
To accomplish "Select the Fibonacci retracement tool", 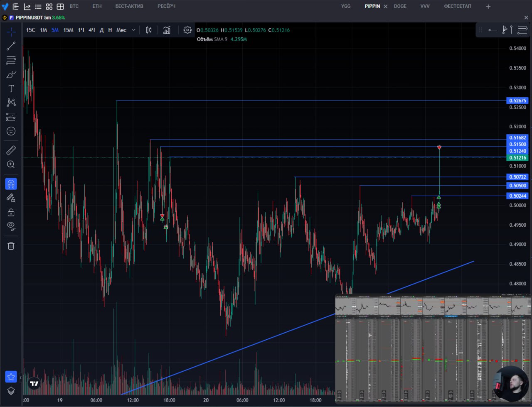I will click(x=11, y=60).
